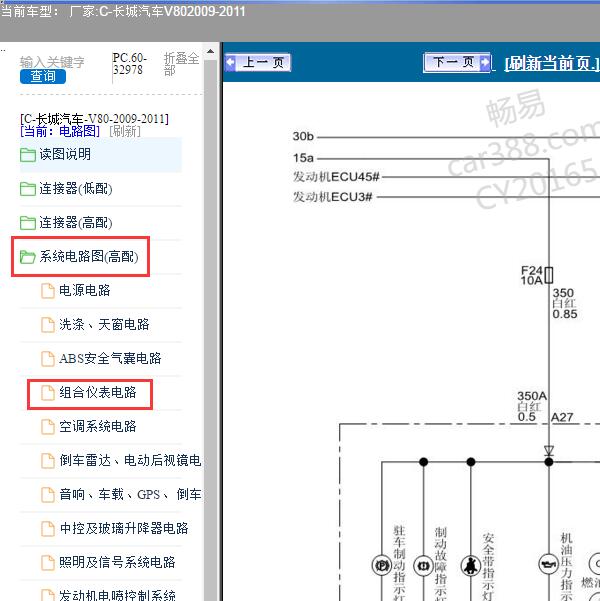Click the 15a power line label
This screenshot has height=601, width=600.
(303, 158)
